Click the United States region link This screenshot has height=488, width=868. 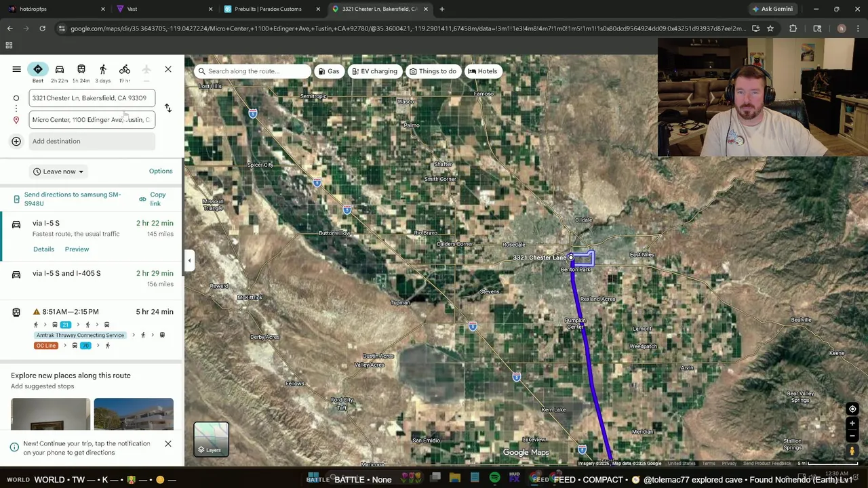pos(682,464)
